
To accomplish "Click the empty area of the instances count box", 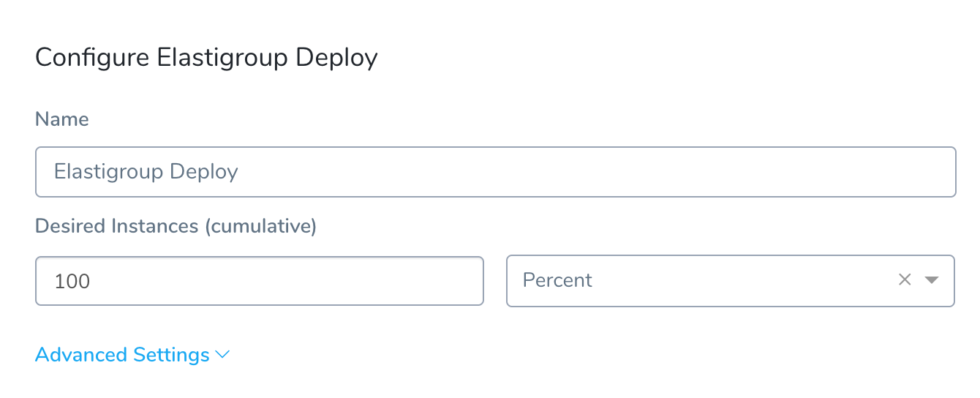I will click(293, 280).
